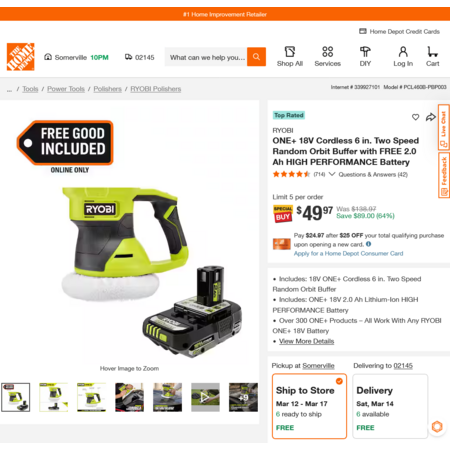Open the Feedback side tab
Screen dimensions: 450x450
[444, 175]
